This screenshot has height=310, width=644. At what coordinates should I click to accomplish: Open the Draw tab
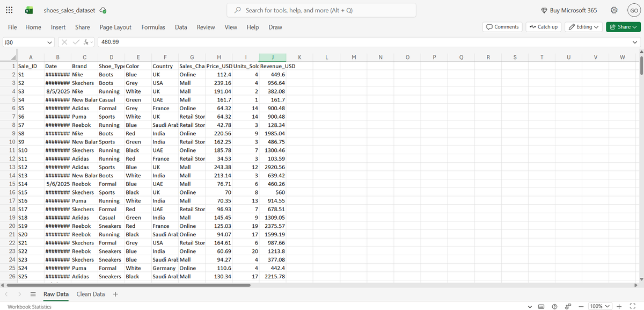(x=275, y=27)
